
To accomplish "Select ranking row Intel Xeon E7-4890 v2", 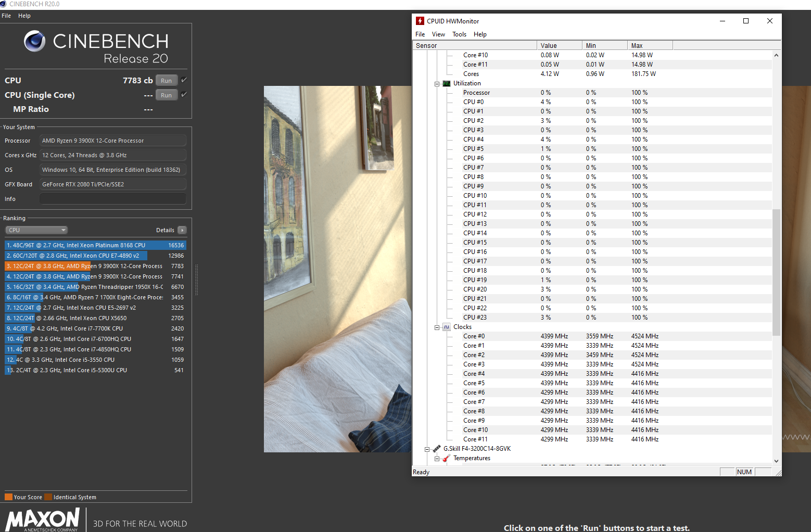I will (96, 256).
